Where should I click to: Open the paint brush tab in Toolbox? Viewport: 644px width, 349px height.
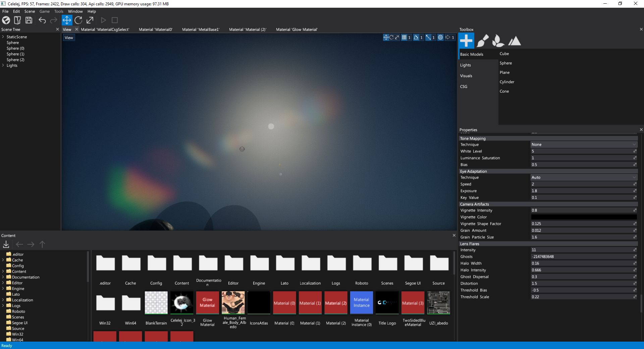click(482, 41)
